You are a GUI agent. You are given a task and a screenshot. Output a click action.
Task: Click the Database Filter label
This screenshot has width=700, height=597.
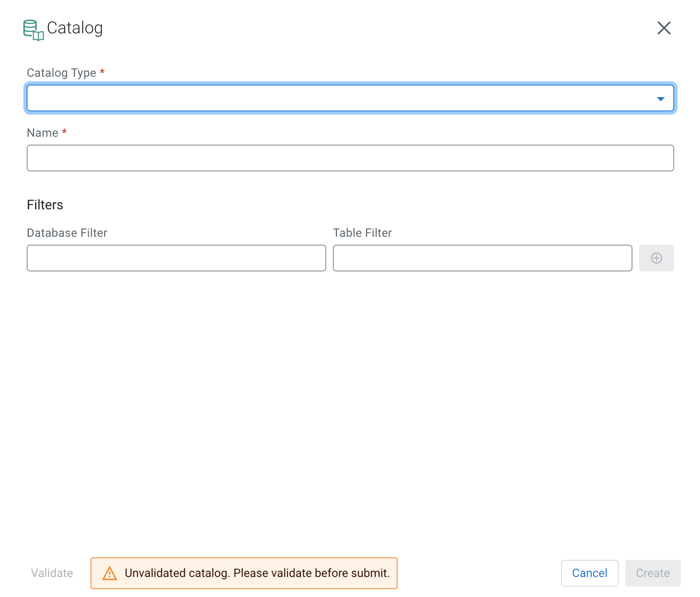67,233
